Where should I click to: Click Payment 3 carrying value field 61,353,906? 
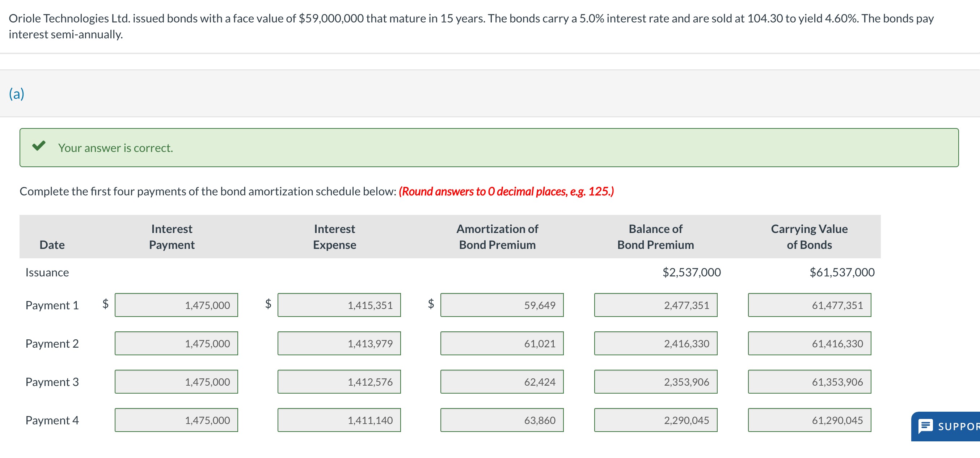tap(809, 382)
